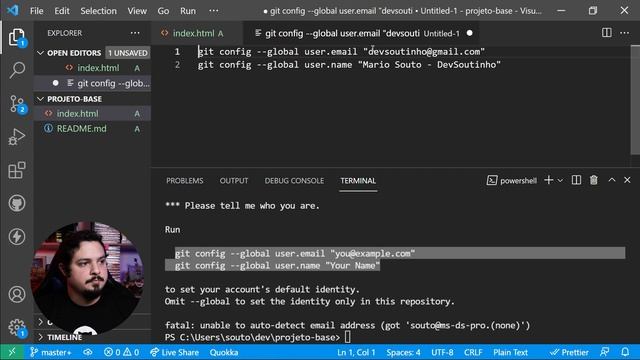Open notifications bell in status bar
640x360 pixels.
[x=625, y=352]
